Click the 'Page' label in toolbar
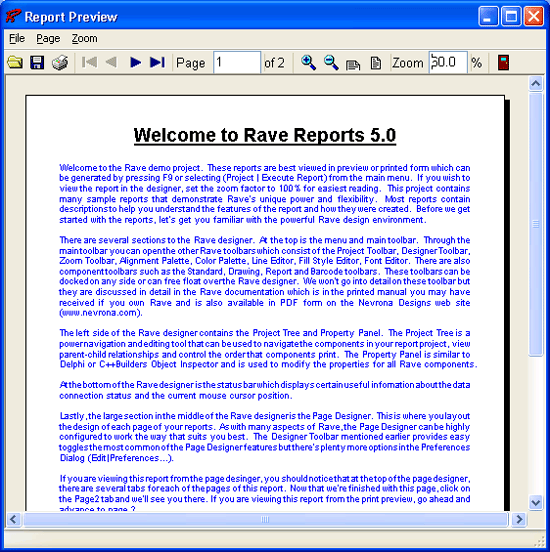 [190, 63]
